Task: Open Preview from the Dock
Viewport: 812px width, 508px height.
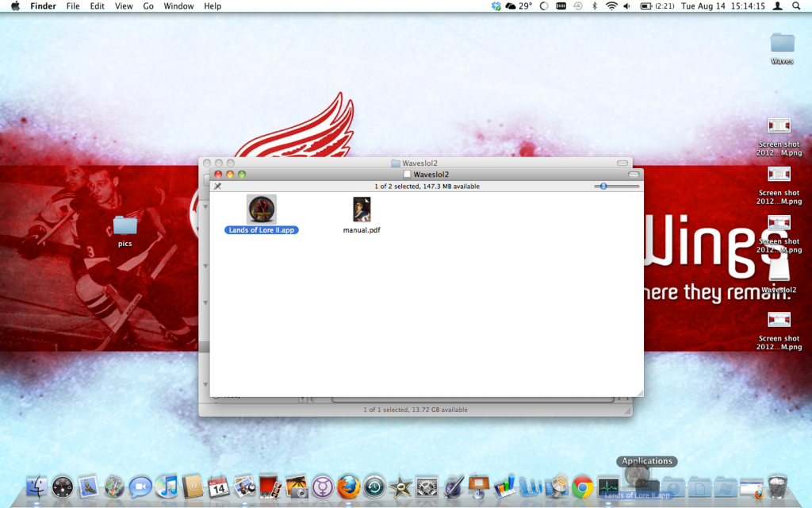Action: coord(244,487)
